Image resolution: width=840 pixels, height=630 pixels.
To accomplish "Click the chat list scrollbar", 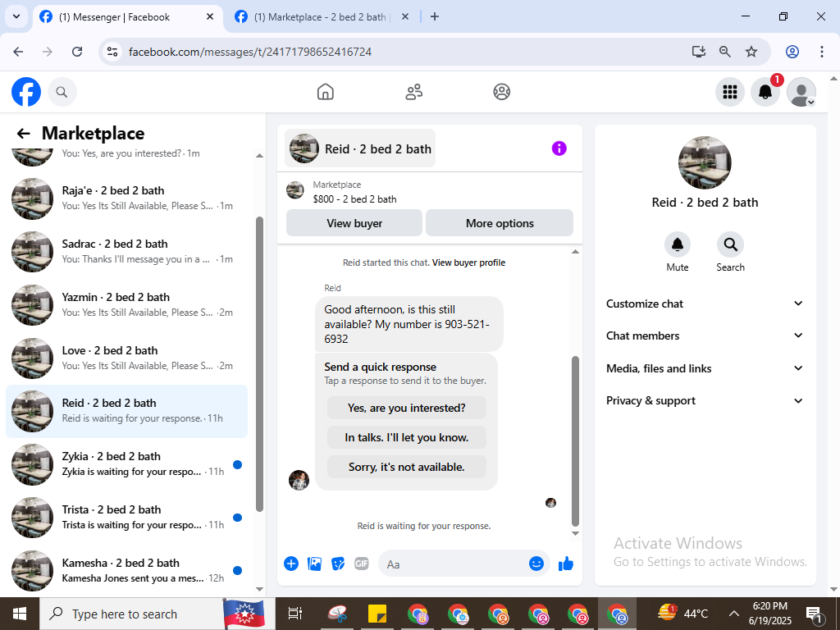I will point(259,364).
